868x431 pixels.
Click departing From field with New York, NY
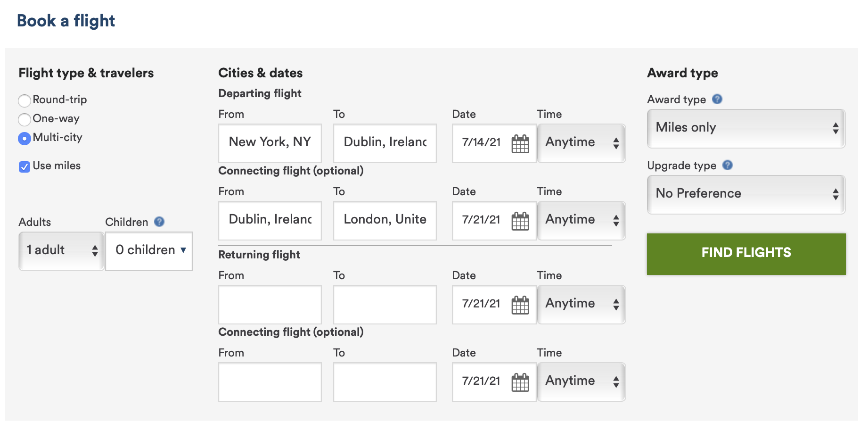point(270,143)
